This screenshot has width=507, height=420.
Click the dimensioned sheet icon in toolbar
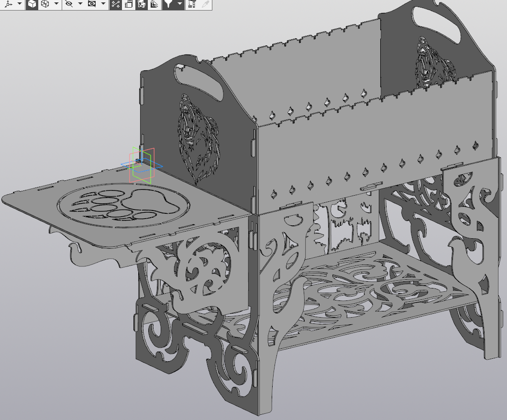[x=129, y=4]
